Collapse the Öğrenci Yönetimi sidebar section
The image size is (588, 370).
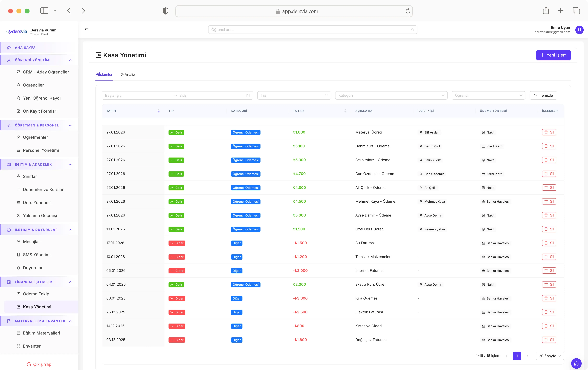tap(70, 60)
